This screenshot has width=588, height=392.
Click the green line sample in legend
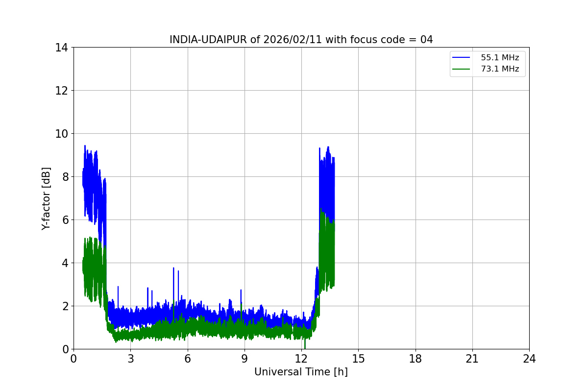pos(462,70)
